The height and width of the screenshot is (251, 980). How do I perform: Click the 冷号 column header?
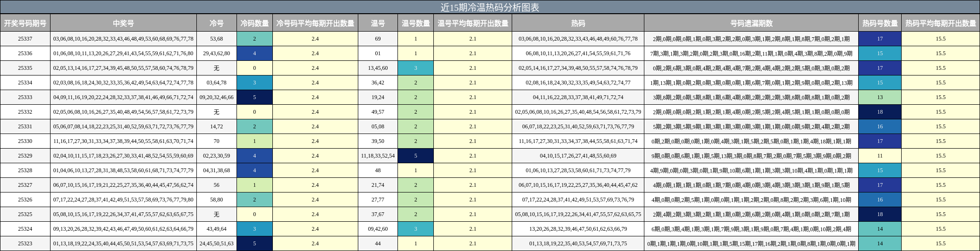216,23
